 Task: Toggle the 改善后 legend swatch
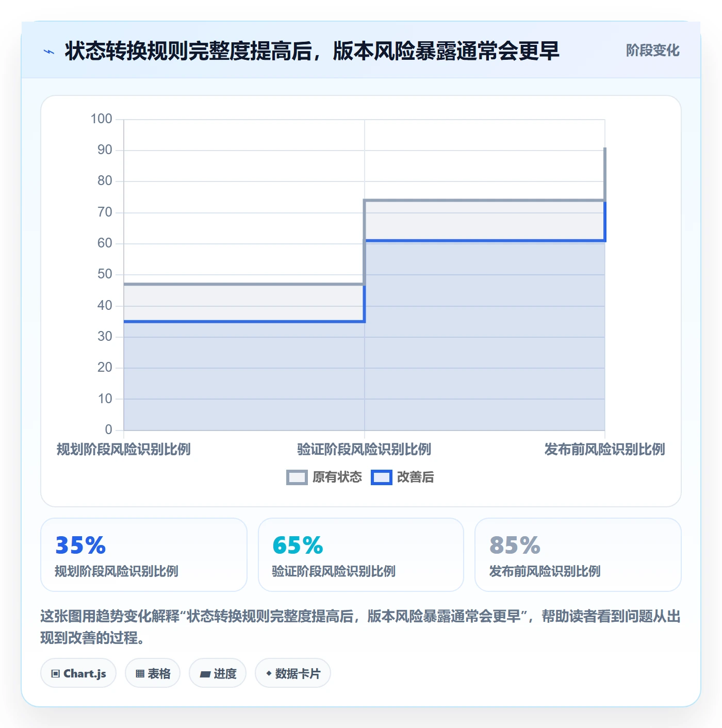point(381,477)
